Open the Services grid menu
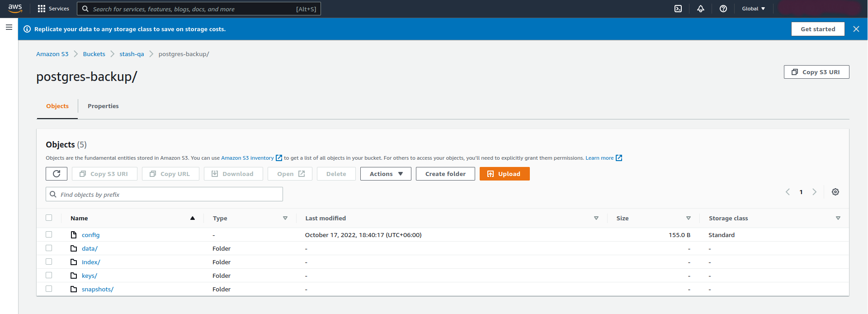This screenshot has width=868, height=314. (x=53, y=9)
